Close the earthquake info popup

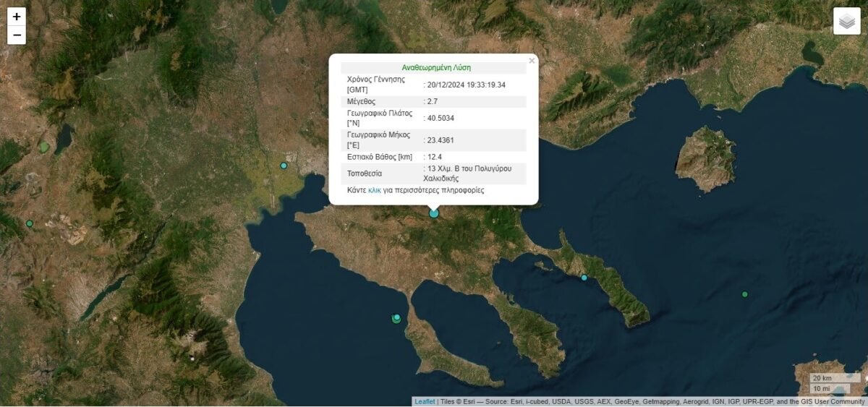[x=532, y=61]
